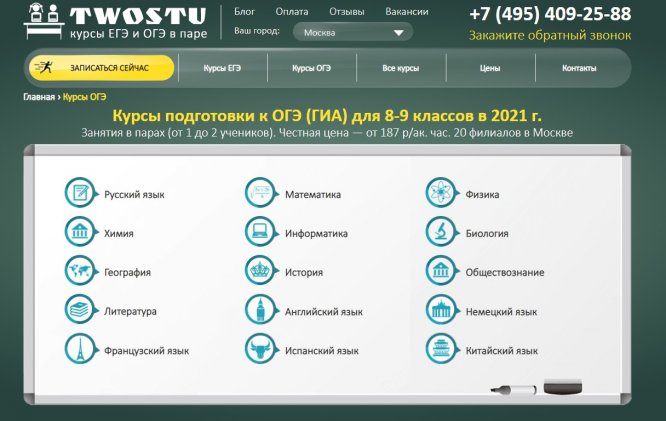Image resolution: width=666 pixels, height=421 pixels.
Task: Open the Информатика course link
Action: pos(316,233)
